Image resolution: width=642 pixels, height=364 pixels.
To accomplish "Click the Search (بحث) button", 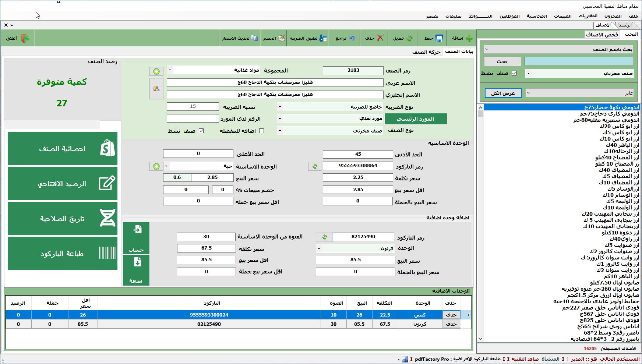I will click(502, 61).
